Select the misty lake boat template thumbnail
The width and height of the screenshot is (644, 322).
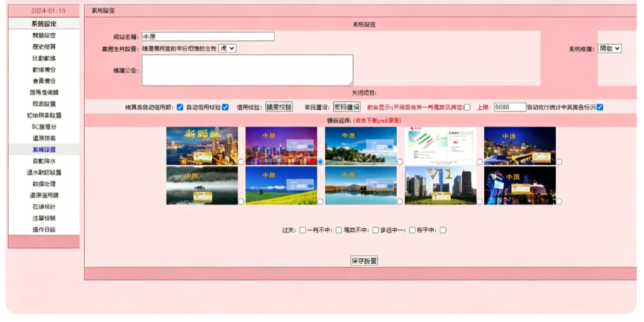(x=202, y=185)
